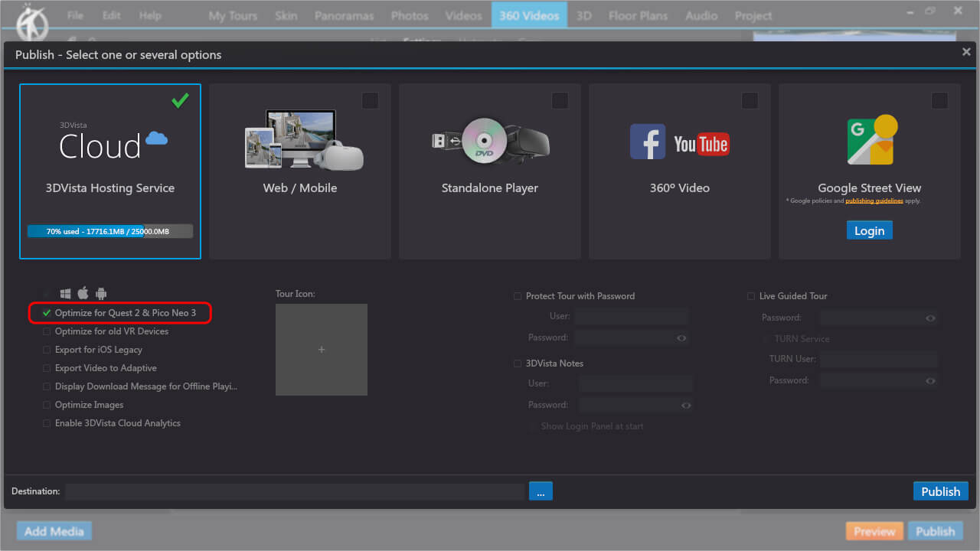The image size is (980, 551).
Task: Check the 360º Video option checkbox
Action: tap(750, 100)
